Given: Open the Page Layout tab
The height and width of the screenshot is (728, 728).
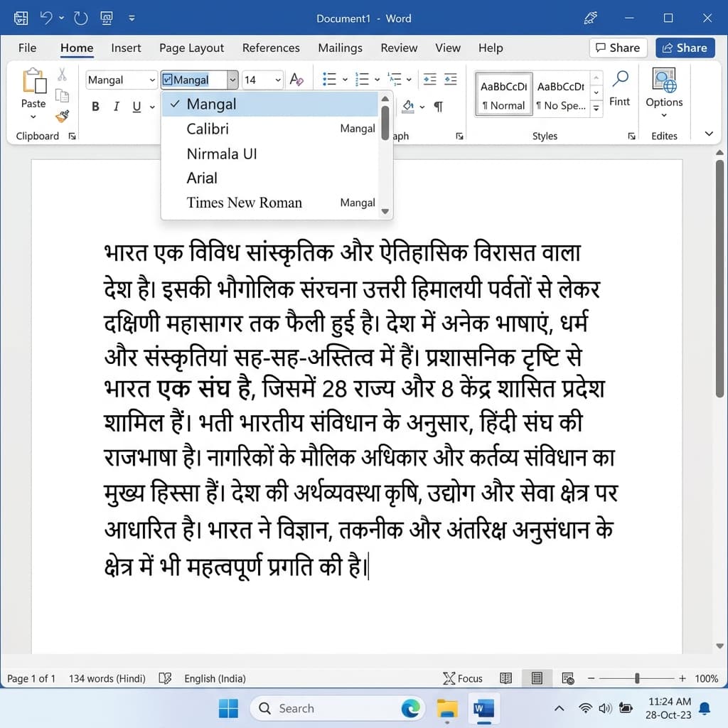Looking at the screenshot, I should click(191, 48).
